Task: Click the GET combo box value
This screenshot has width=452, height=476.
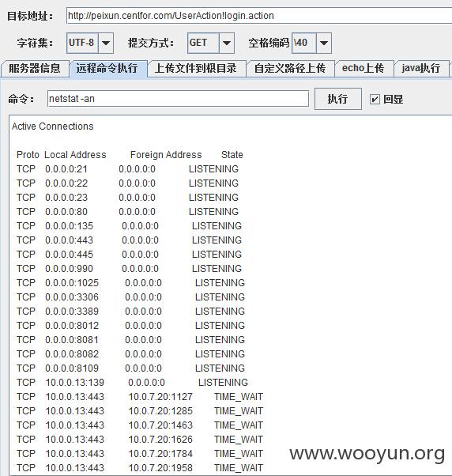Action: [203, 43]
